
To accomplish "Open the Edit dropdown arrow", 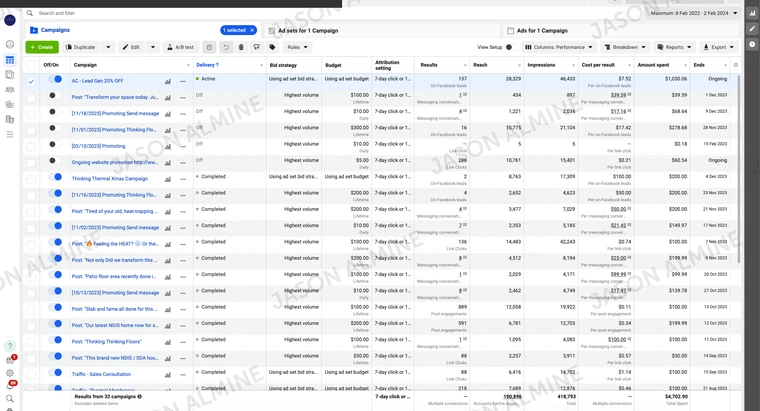I will pyautogui.click(x=153, y=47).
